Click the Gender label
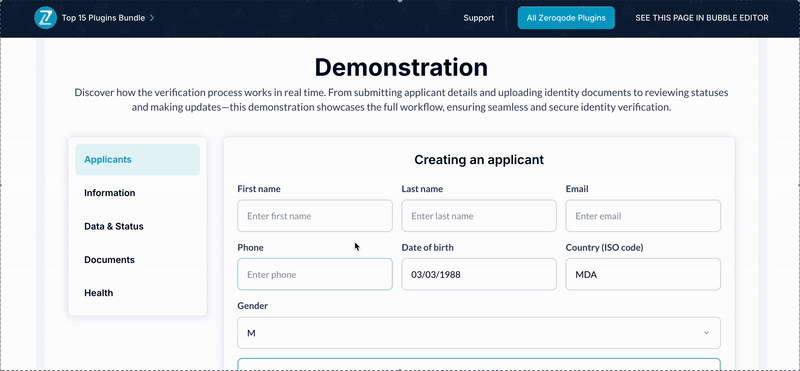This screenshot has width=800, height=371. (x=253, y=306)
